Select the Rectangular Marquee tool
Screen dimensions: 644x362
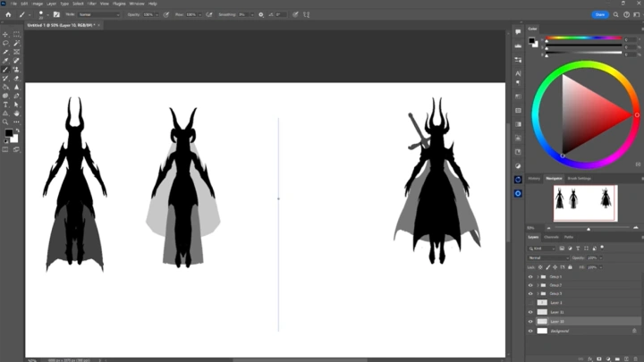pos(16,35)
